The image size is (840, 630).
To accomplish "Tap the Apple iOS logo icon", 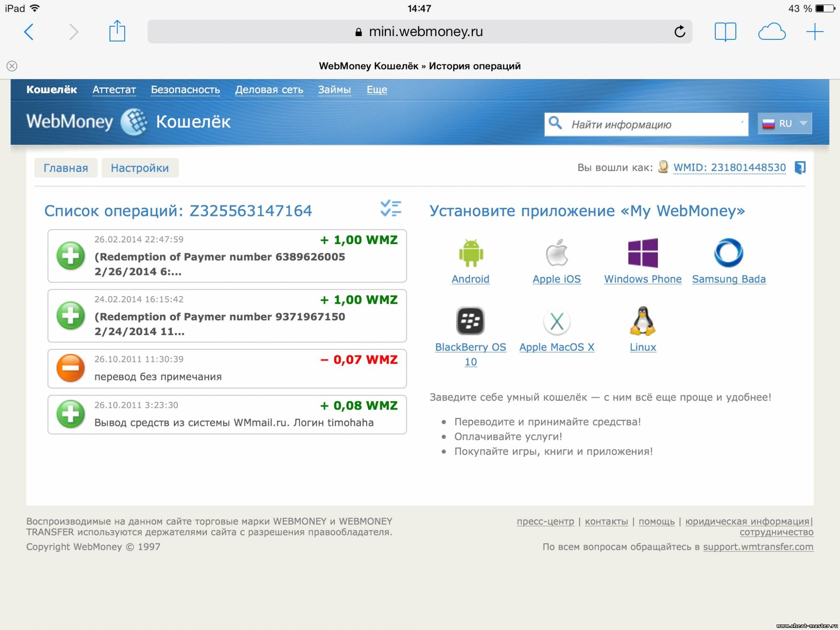I will point(556,253).
